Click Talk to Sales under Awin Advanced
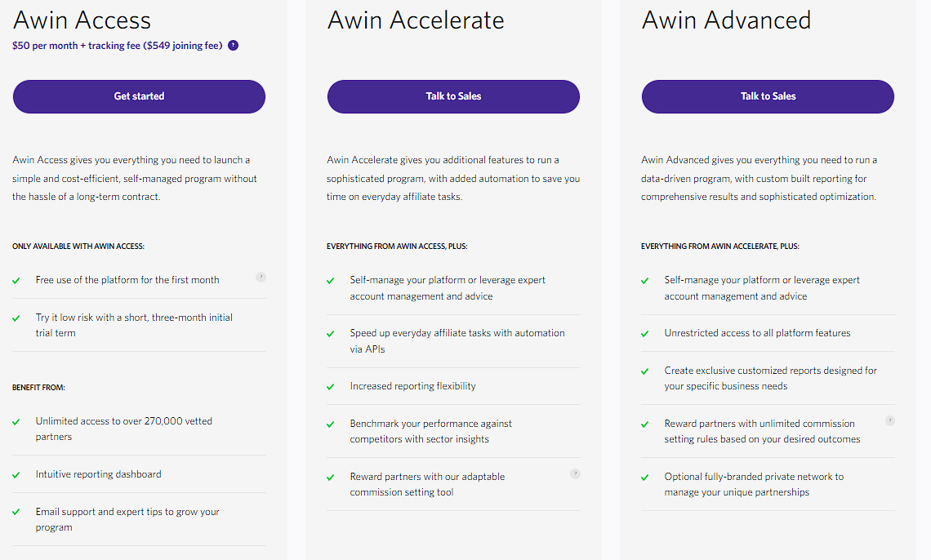The width and height of the screenshot is (931, 560). pos(768,96)
